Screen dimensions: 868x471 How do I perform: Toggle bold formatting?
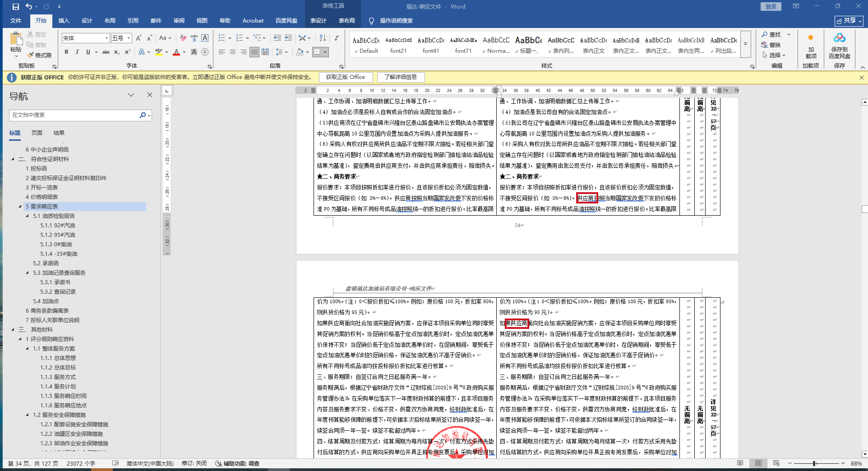click(x=66, y=52)
